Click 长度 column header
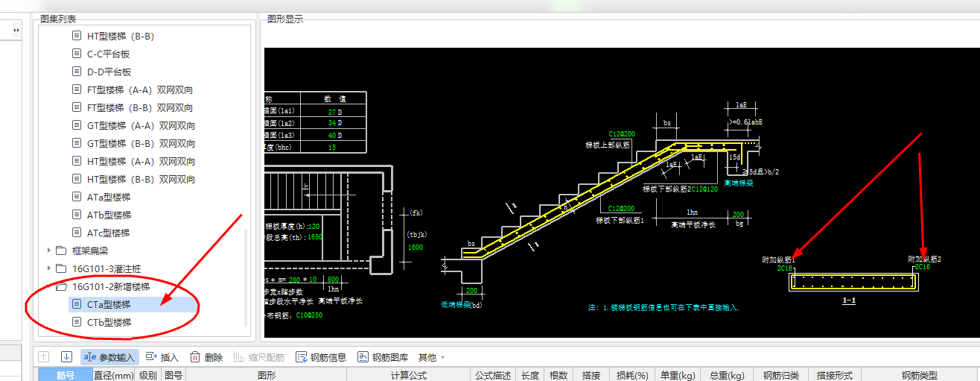The image size is (980, 381). 530,376
